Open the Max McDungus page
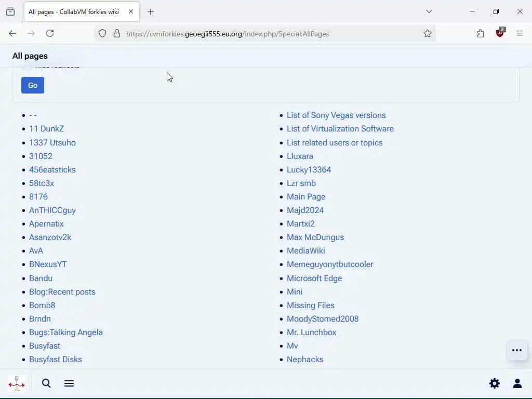This screenshot has width=532, height=399. click(x=315, y=237)
